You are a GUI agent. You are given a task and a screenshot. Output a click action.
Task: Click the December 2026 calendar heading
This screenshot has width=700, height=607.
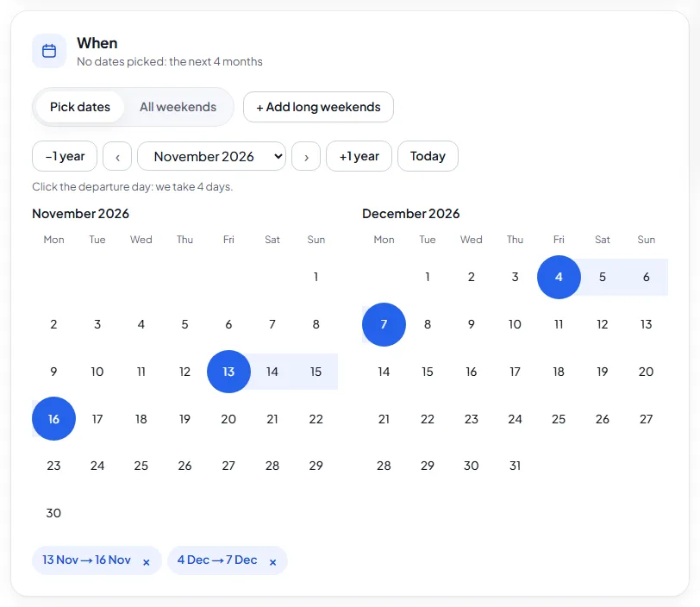[410, 214]
